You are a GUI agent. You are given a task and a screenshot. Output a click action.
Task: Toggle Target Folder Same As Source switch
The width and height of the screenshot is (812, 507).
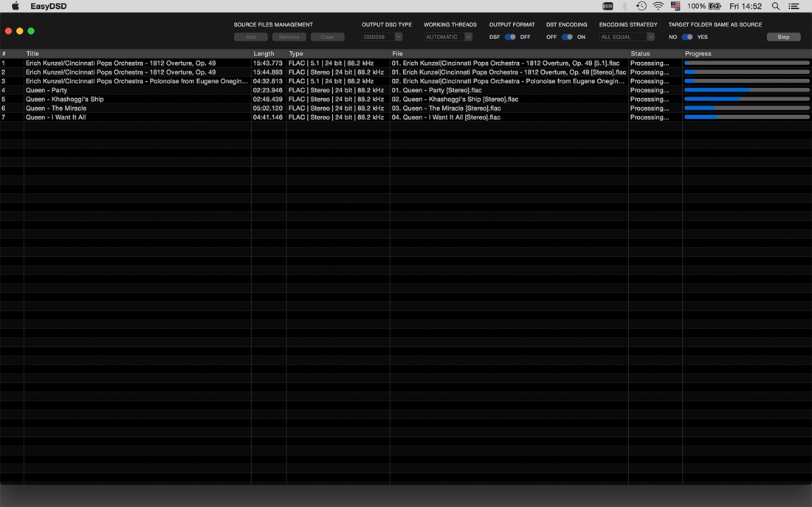(x=687, y=37)
